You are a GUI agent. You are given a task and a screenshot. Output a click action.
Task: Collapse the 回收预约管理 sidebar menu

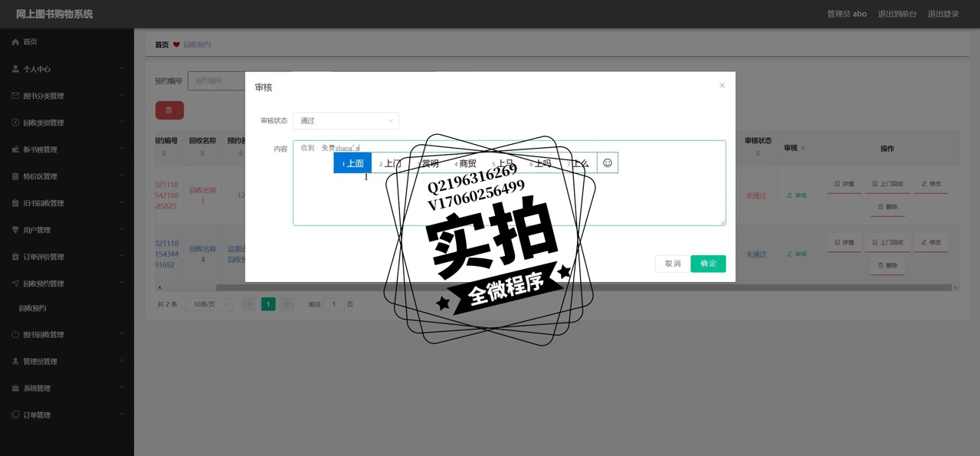click(67, 284)
